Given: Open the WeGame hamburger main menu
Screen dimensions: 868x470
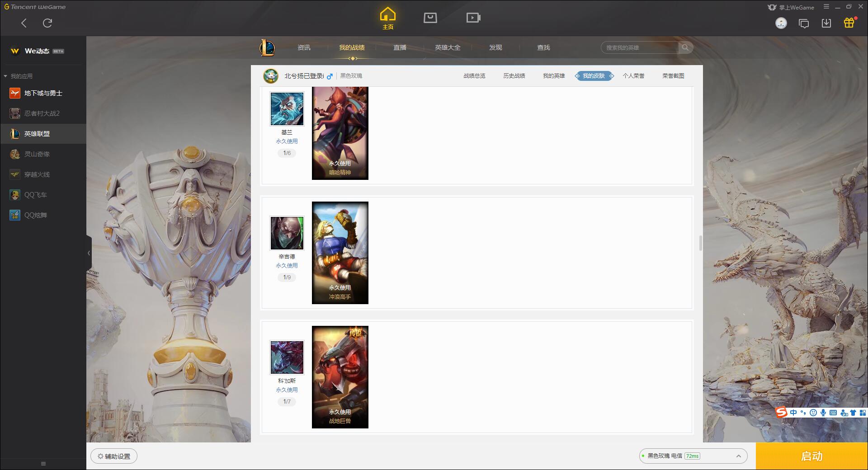Looking at the screenshot, I should point(826,7).
